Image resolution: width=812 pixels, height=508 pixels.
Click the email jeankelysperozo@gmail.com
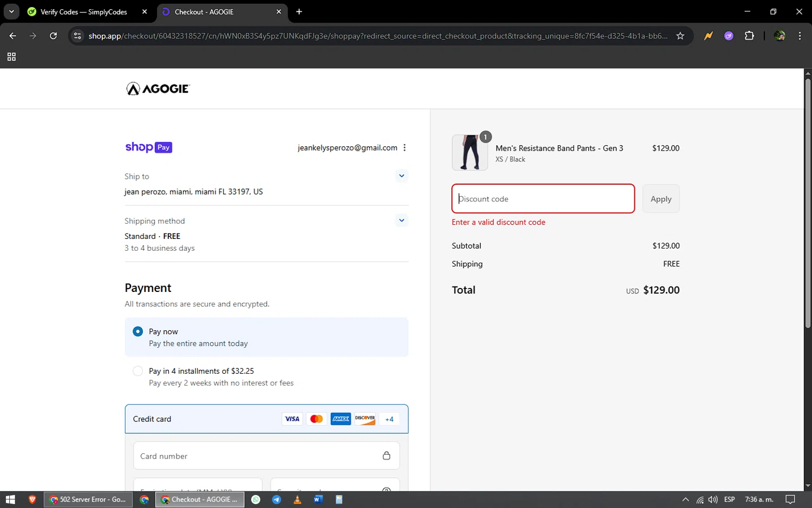coord(348,148)
